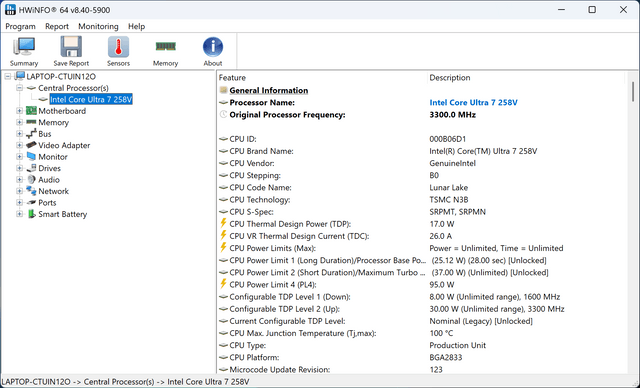Open the Memory module toolbar icon
This screenshot has width=640, height=388.
pos(165,46)
